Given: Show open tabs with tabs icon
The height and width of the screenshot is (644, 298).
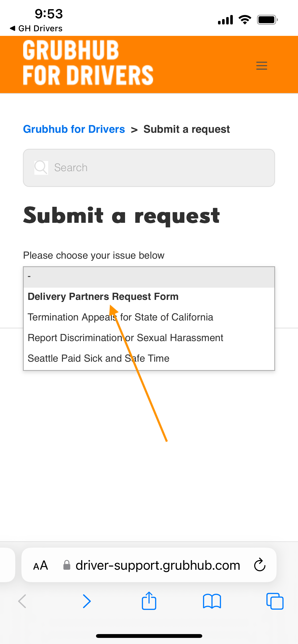Looking at the screenshot, I should 275,601.
